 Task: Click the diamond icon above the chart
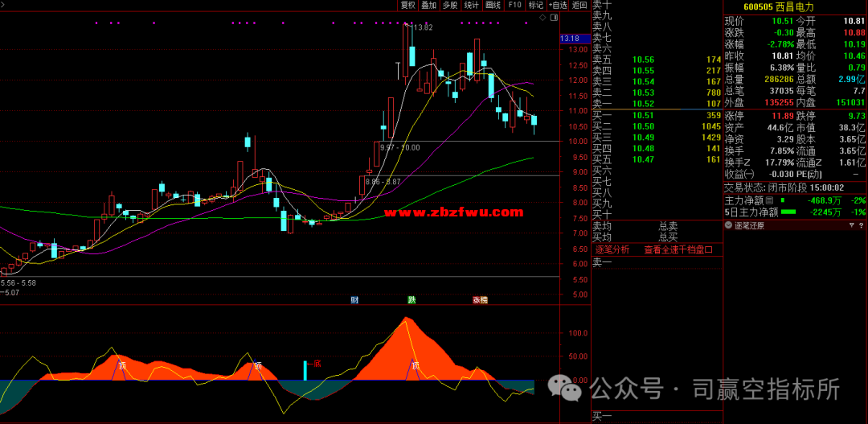pos(542,18)
